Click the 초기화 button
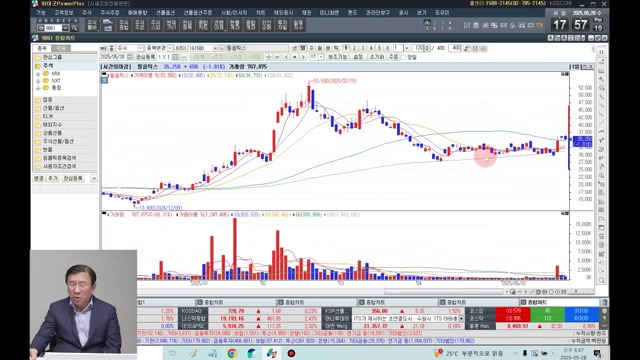The image size is (640, 360). click(x=377, y=57)
